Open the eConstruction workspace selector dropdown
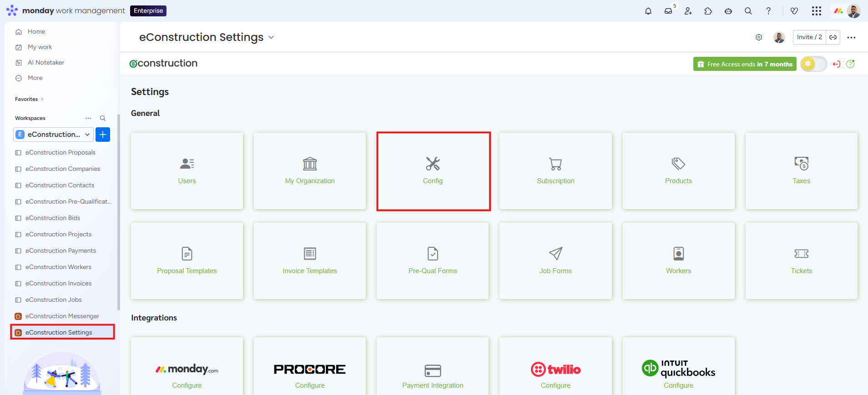 tap(54, 135)
